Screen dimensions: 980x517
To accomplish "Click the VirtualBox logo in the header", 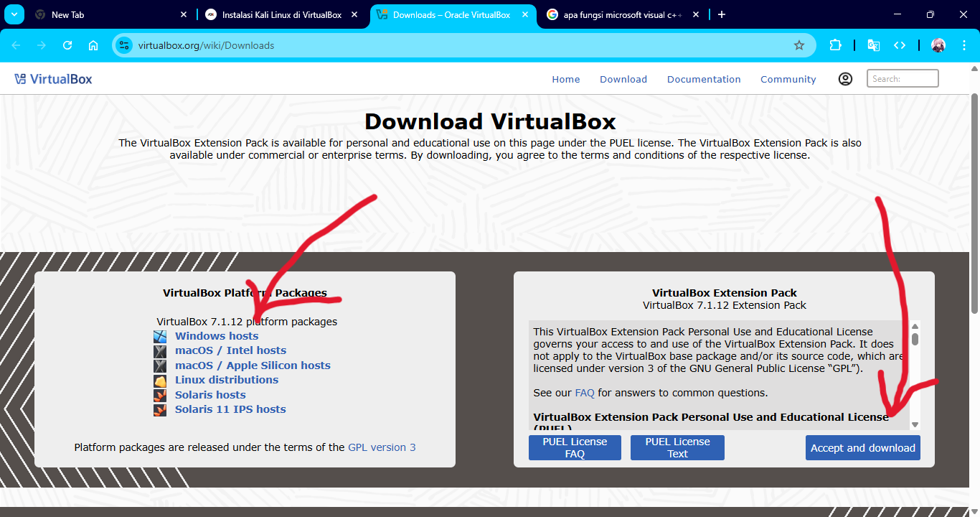I will click(x=54, y=79).
